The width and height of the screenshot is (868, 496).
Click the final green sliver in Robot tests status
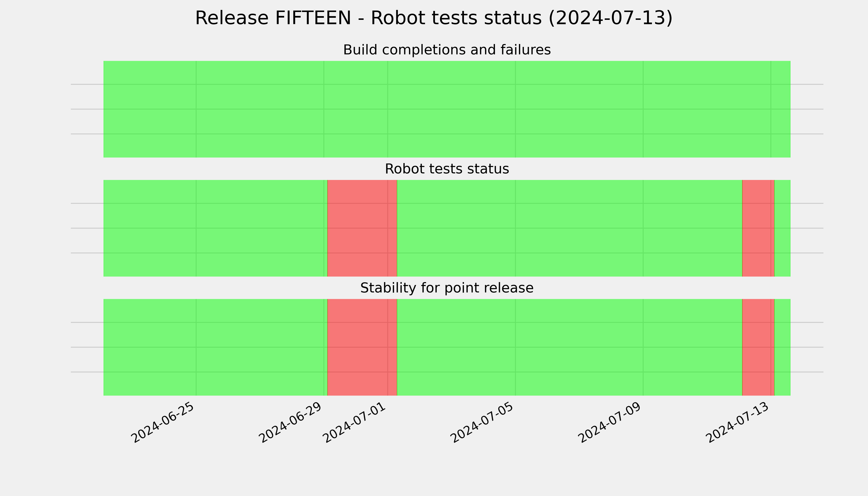pyautogui.click(x=782, y=228)
